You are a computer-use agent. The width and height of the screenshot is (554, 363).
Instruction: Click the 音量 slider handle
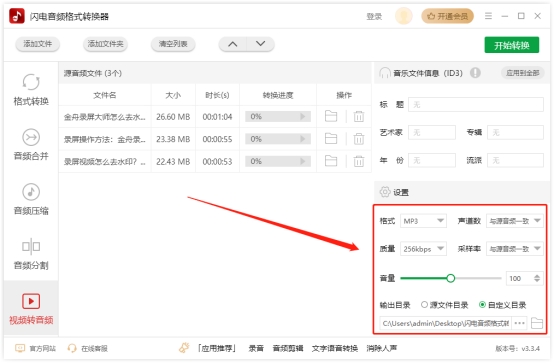click(x=450, y=278)
